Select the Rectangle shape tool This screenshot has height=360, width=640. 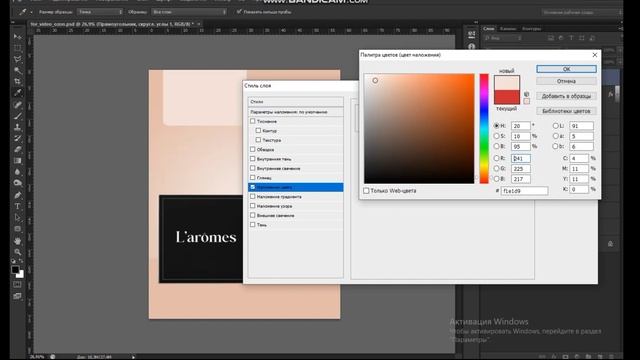click(x=17, y=229)
